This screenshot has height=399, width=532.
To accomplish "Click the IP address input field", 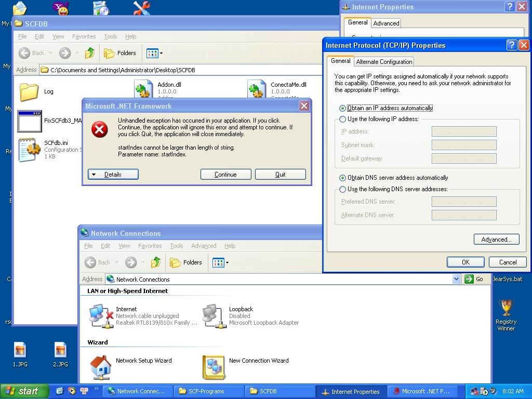I will (464, 131).
